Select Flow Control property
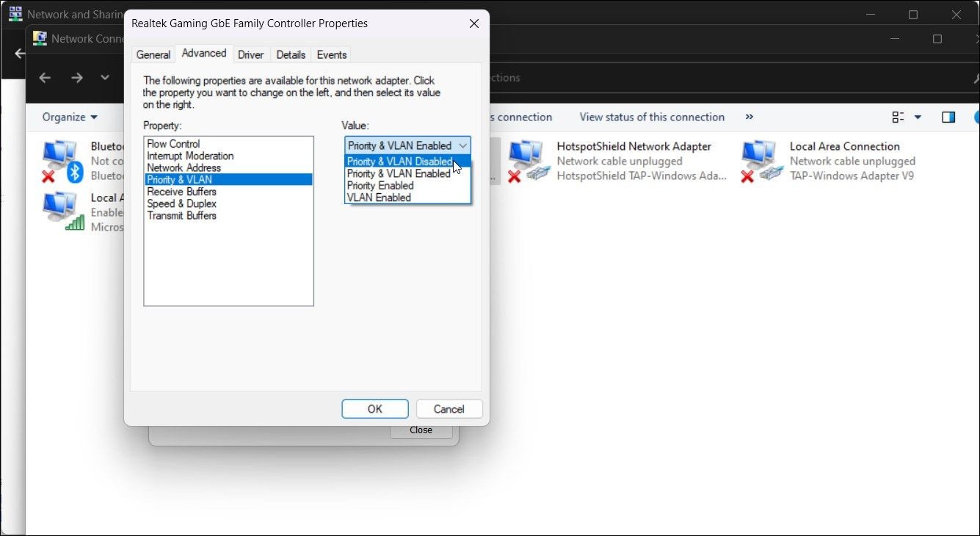Viewport: 980px width, 536px height. tap(228, 144)
